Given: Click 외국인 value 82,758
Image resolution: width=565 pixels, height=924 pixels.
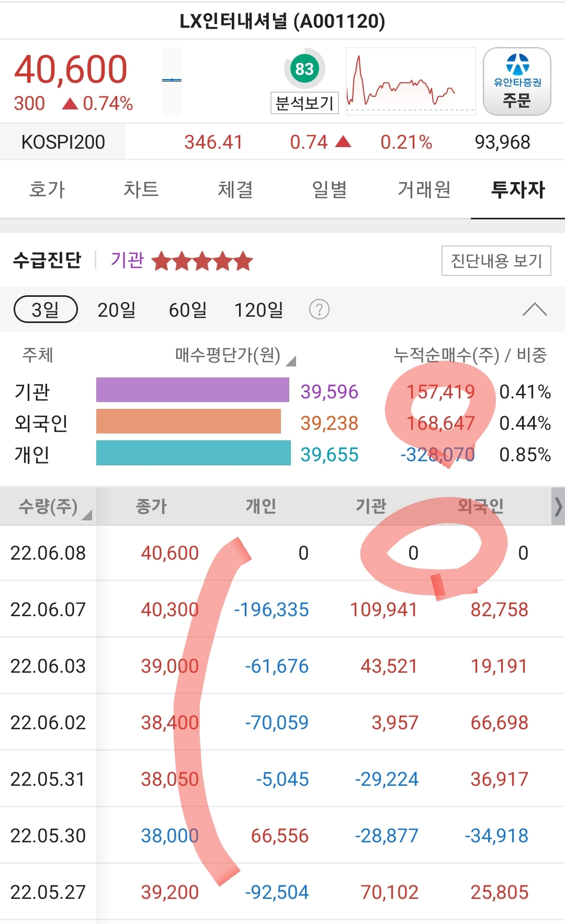Looking at the screenshot, I should click(x=500, y=609).
